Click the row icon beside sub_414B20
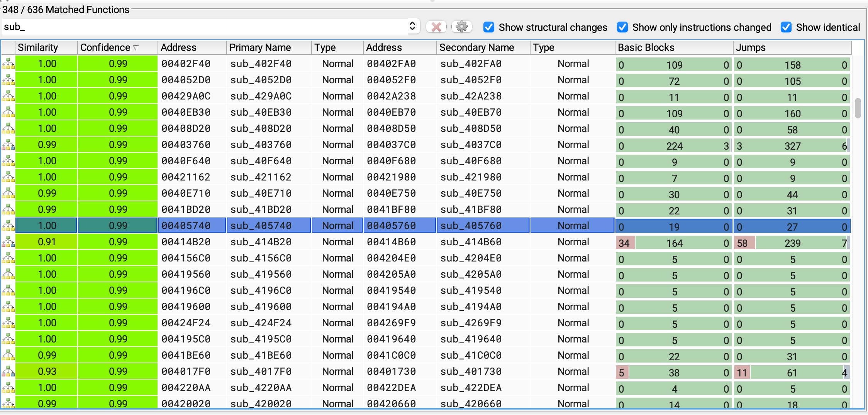868x415 pixels. coord(8,242)
